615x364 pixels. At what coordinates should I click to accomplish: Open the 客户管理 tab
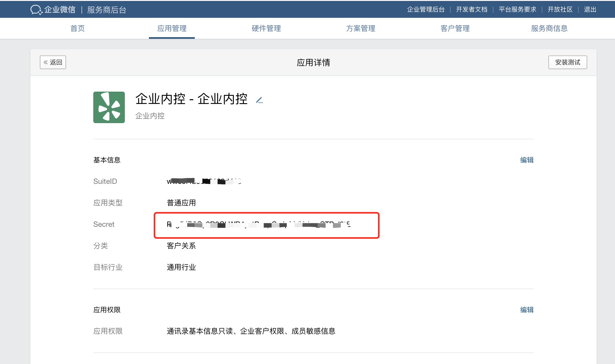point(455,28)
